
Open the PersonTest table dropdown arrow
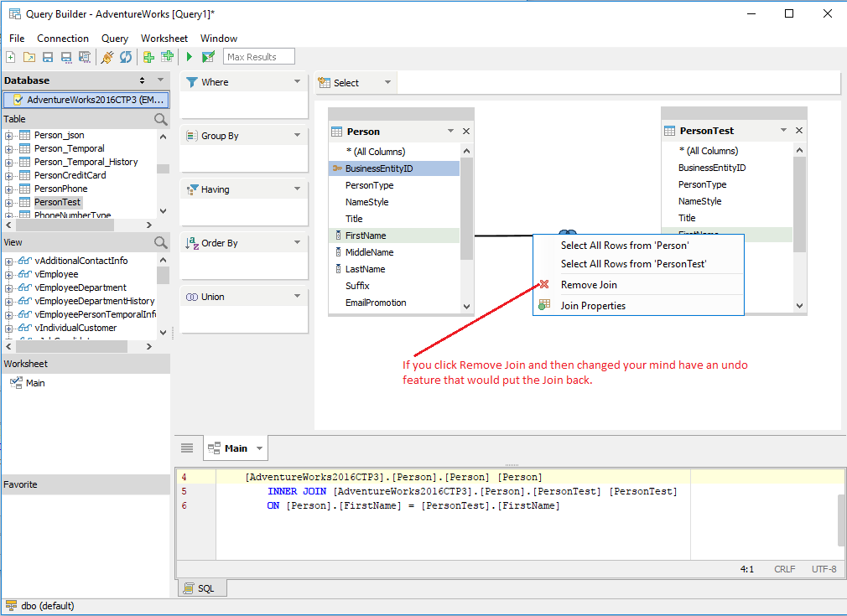tap(783, 131)
